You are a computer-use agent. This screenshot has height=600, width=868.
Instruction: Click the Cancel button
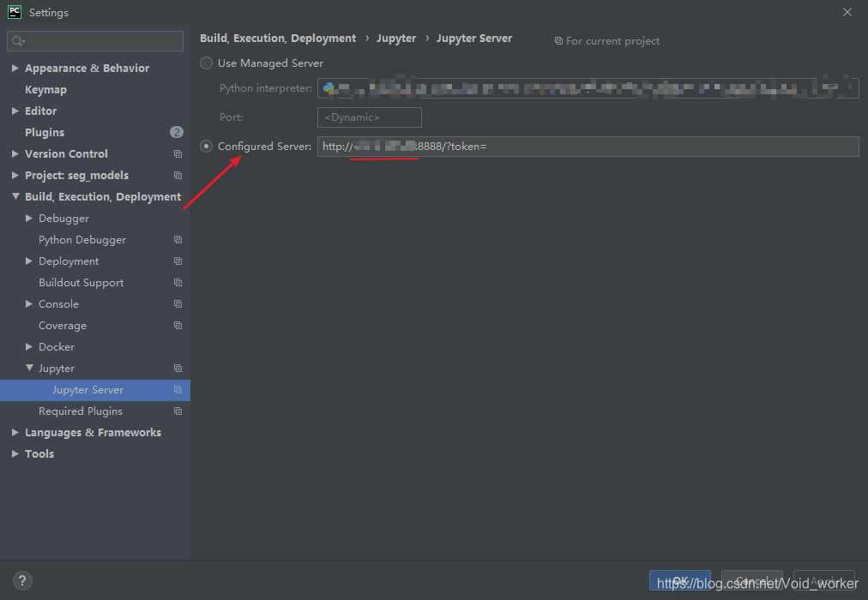(751, 580)
